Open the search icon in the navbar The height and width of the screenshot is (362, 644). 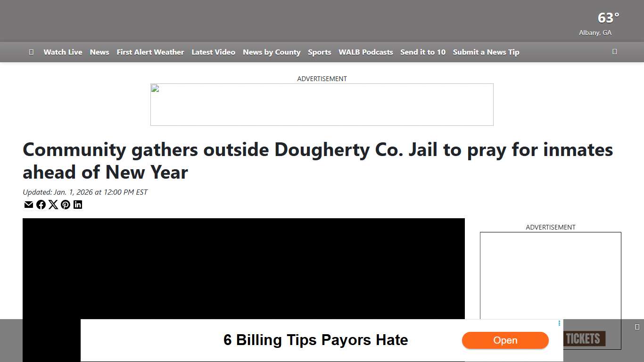coord(614,52)
